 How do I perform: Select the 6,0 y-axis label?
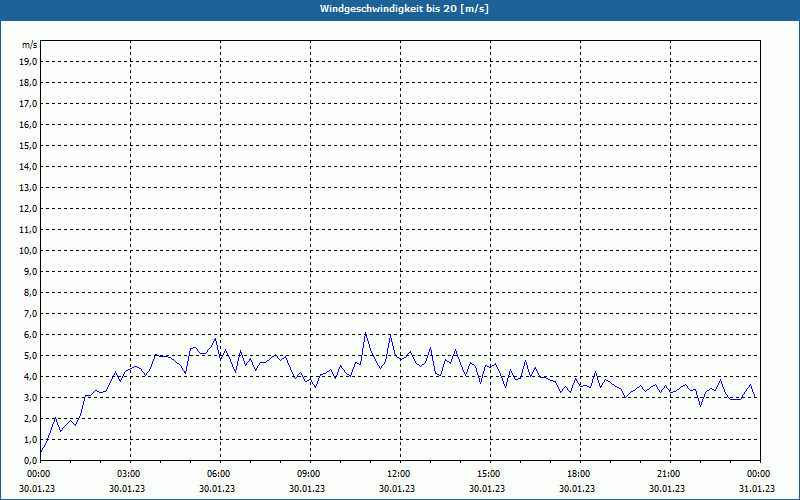point(30,335)
